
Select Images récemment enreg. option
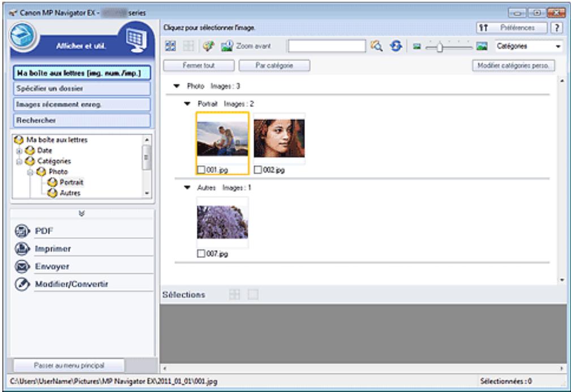pos(82,105)
